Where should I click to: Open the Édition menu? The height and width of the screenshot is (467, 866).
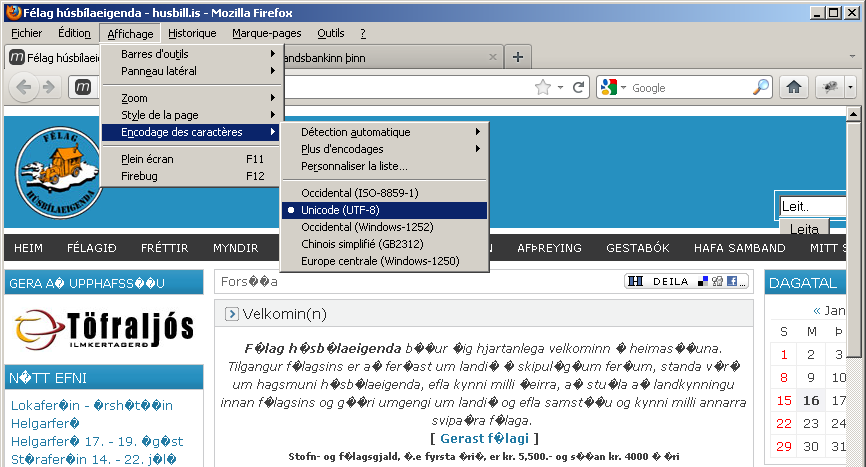74,33
